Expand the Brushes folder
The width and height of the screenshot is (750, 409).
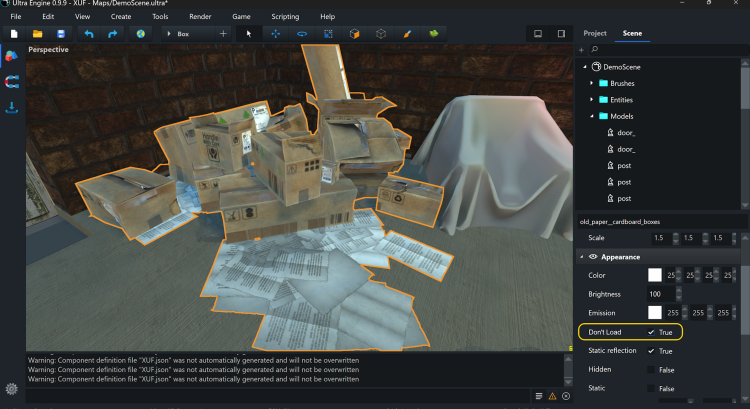(x=592, y=84)
